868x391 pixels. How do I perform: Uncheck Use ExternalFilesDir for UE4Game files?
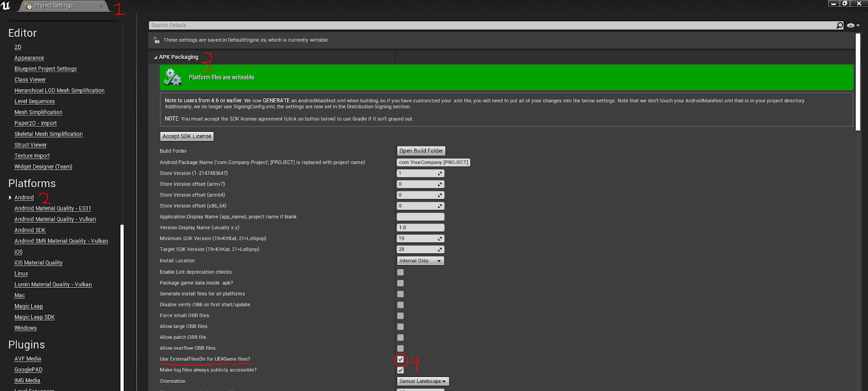click(x=400, y=359)
